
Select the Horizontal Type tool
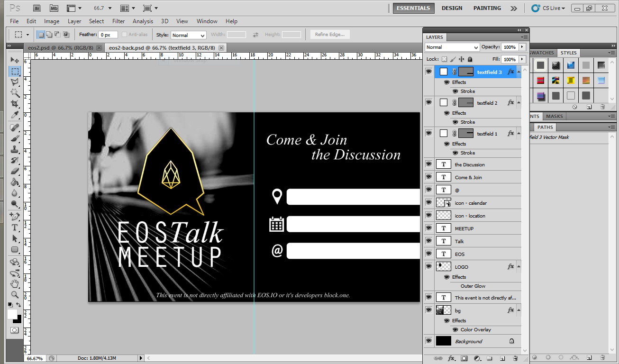[15, 227]
